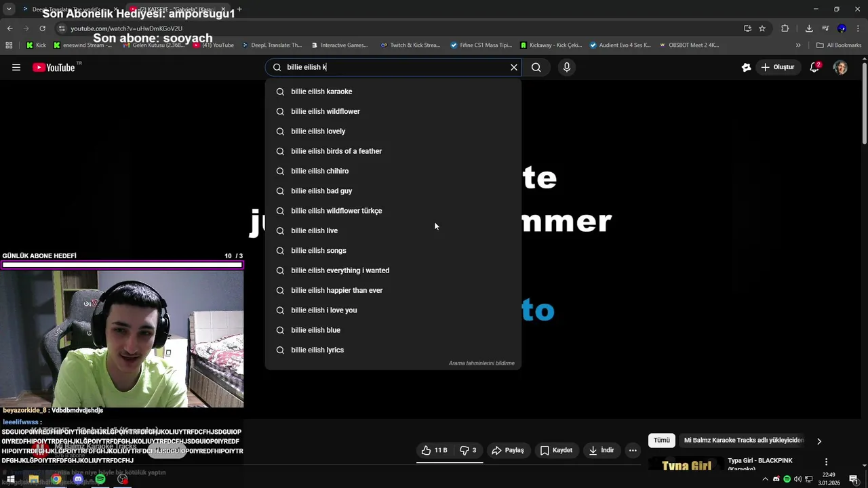The width and height of the screenshot is (868, 488).
Task: Open the Chrome media controls icon
Action: click(825, 28)
